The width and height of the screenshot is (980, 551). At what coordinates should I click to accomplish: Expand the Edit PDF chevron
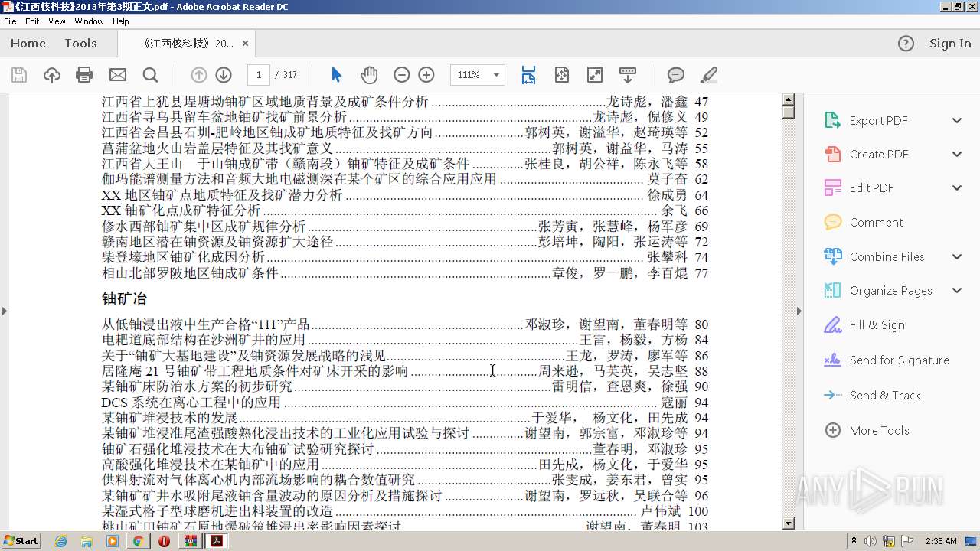coord(957,188)
